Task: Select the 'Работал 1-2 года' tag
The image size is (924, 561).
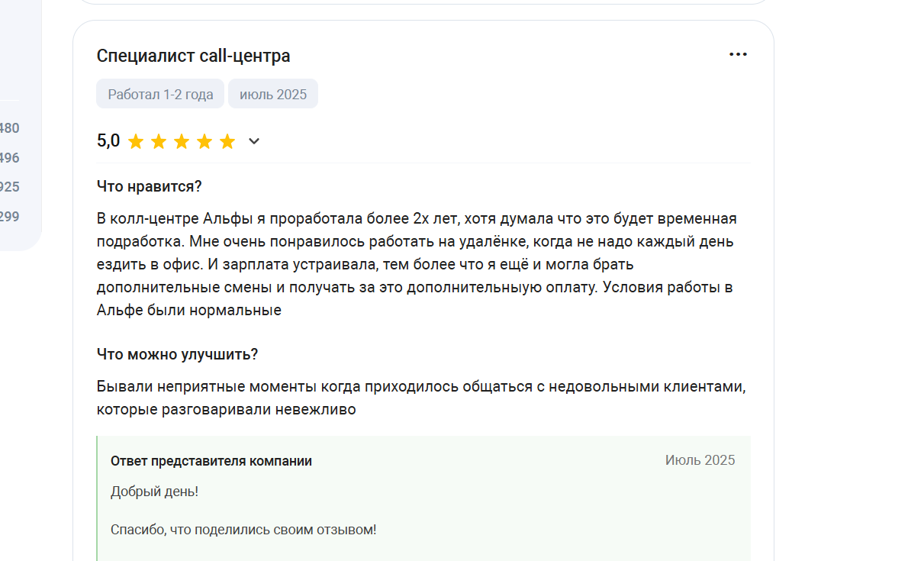Action: pyautogui.click(x=160, y=94)
